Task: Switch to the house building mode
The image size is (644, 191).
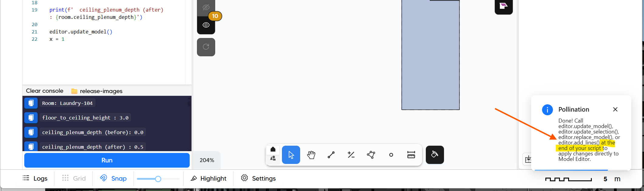Action: 273,149
